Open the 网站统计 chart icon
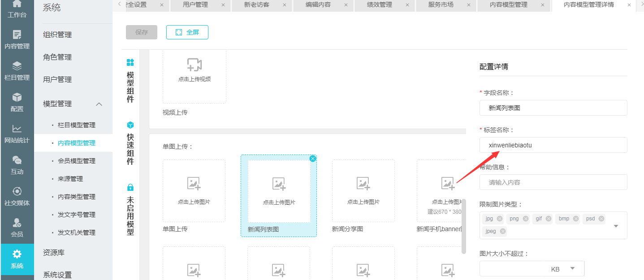Viewport: 644px width, 280px height. point(17,129)
